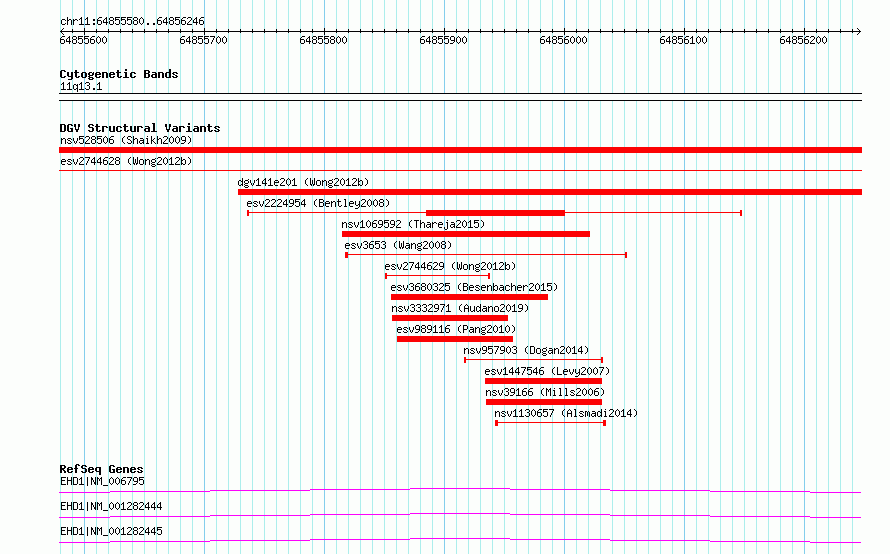890x554 pixels.
Task: Open the EHD1|NM_001282445 gene label
Action: pyautogui.click(x=111, y=531)
